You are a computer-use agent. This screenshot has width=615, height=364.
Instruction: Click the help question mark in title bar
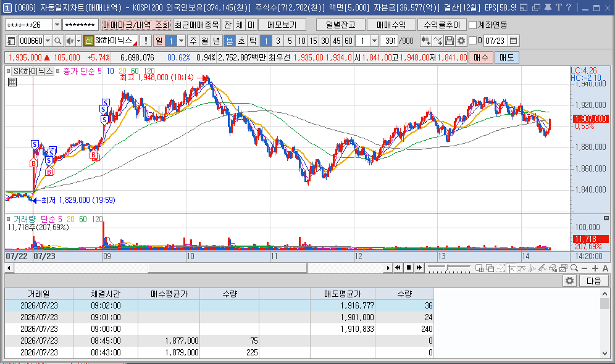coord(569,7)
